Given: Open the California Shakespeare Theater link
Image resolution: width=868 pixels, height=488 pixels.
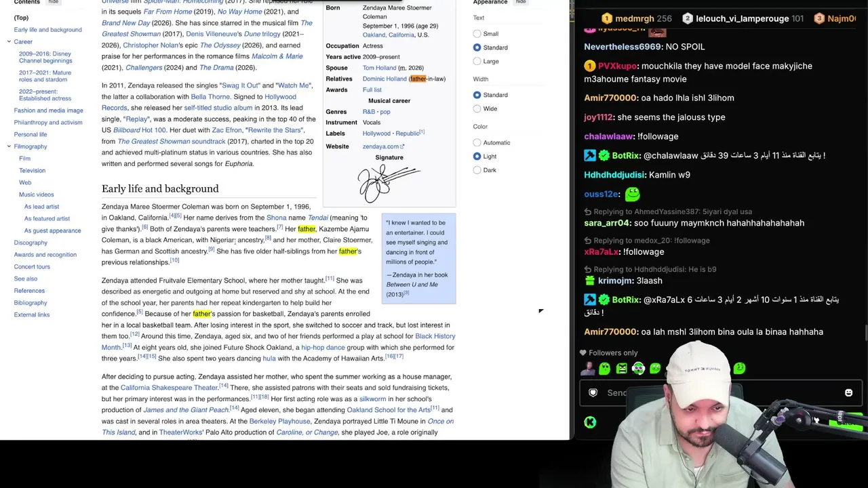Looking at the screenshot, I should 169,388.
